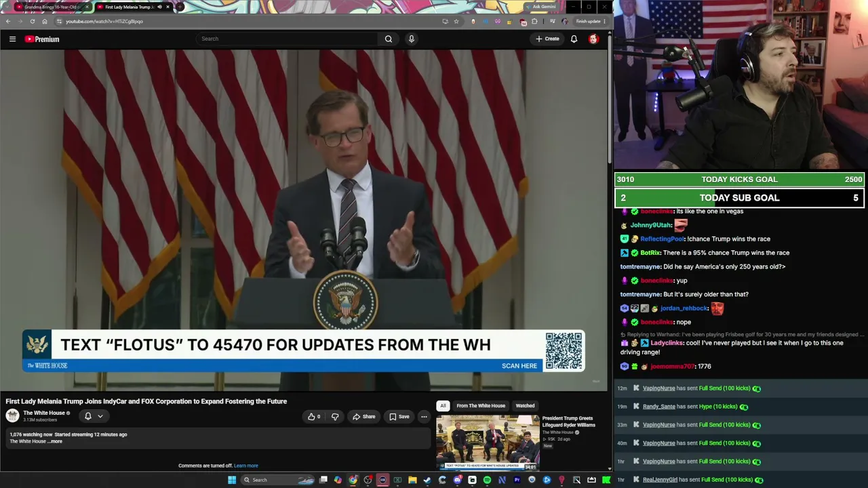The image size is (868, 488).
Task: Click the YouTube search field
Action: click(288, 39)
